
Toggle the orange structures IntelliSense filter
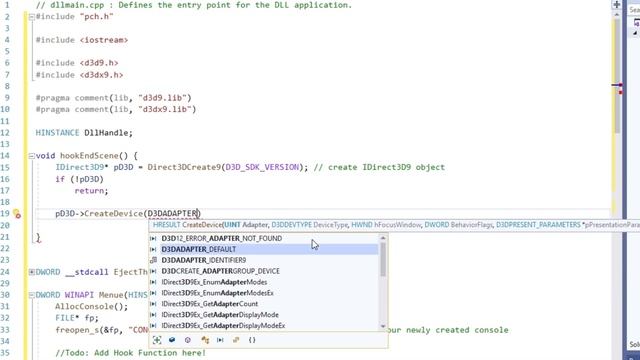click(205, 340)
